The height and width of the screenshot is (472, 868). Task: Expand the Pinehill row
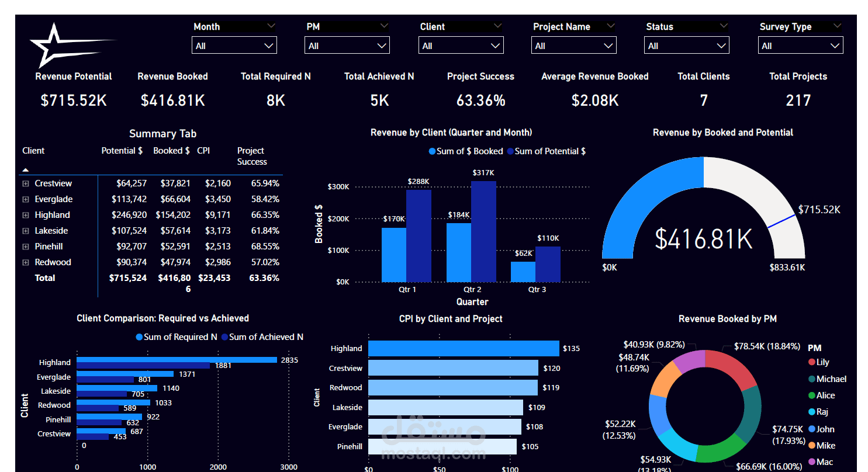pos(26,247)
